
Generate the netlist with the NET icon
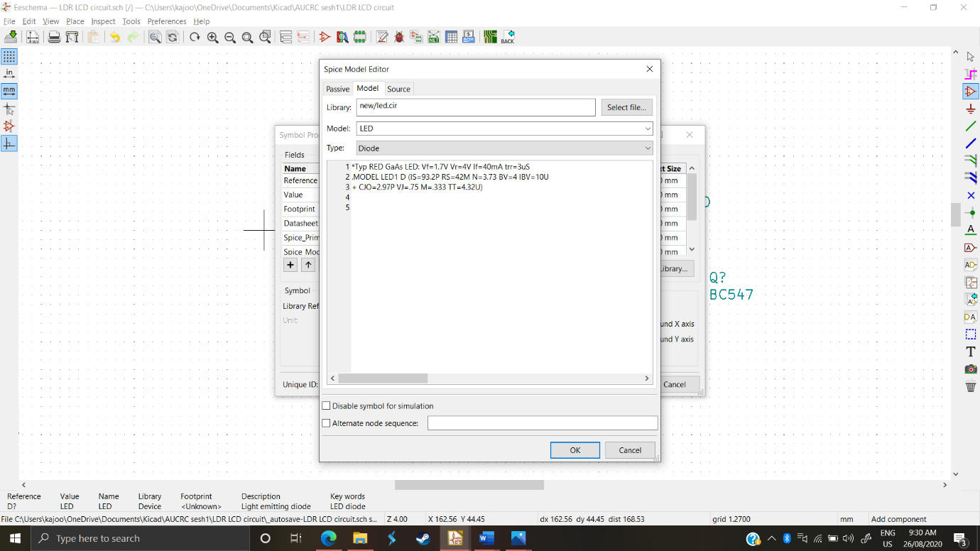434,37
